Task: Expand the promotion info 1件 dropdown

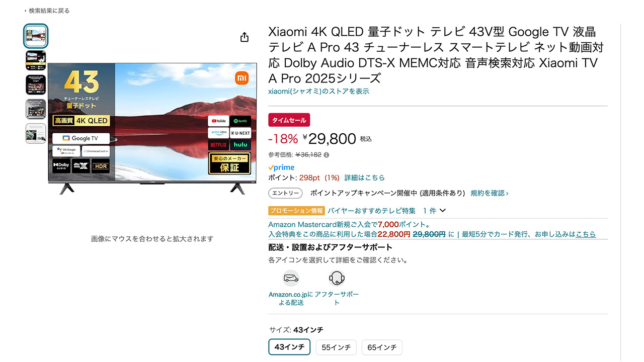Action: (x=442, y=211)
